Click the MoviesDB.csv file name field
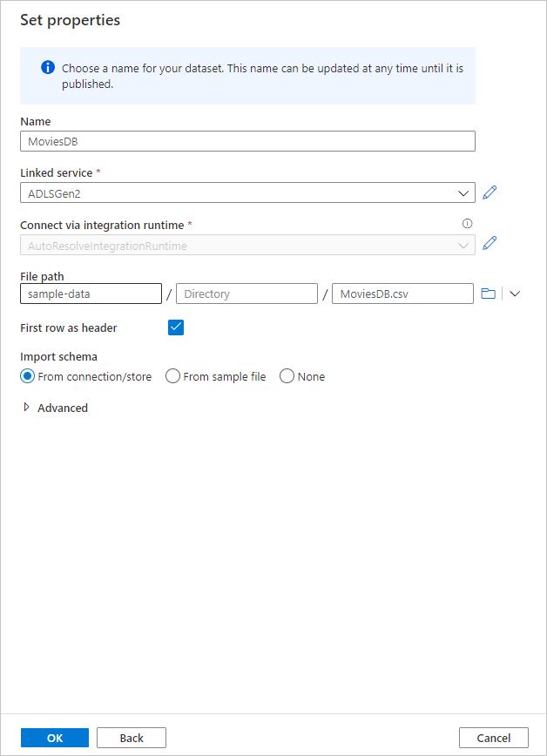The height and width of the screenshot is (756, 547). pyautogui.click(x=402, y=294)
